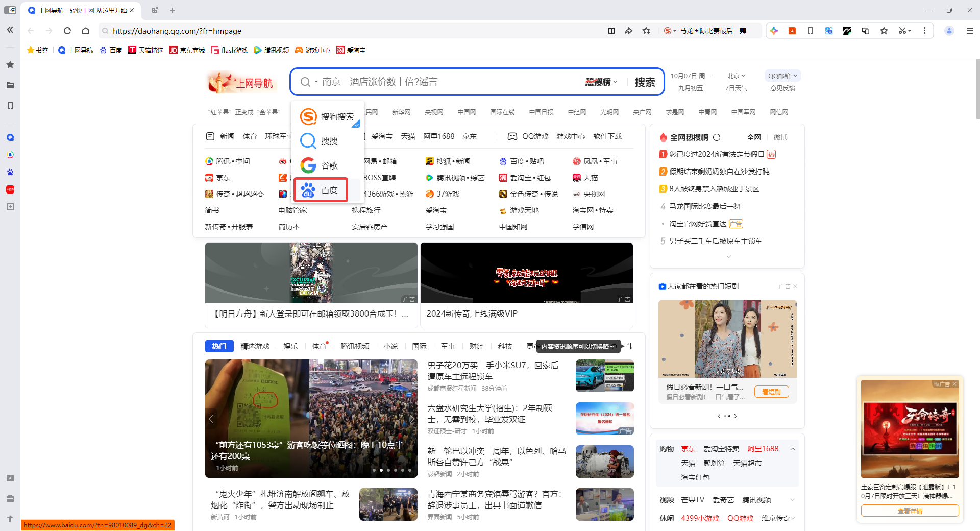
Task: Switch to the 科技 news tab
Action: point(505,346)
